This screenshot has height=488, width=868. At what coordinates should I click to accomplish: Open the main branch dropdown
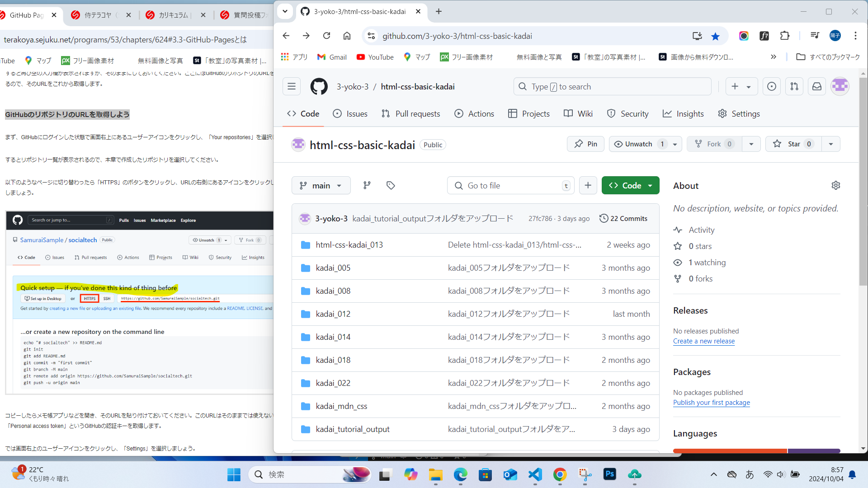coord(321,185)
